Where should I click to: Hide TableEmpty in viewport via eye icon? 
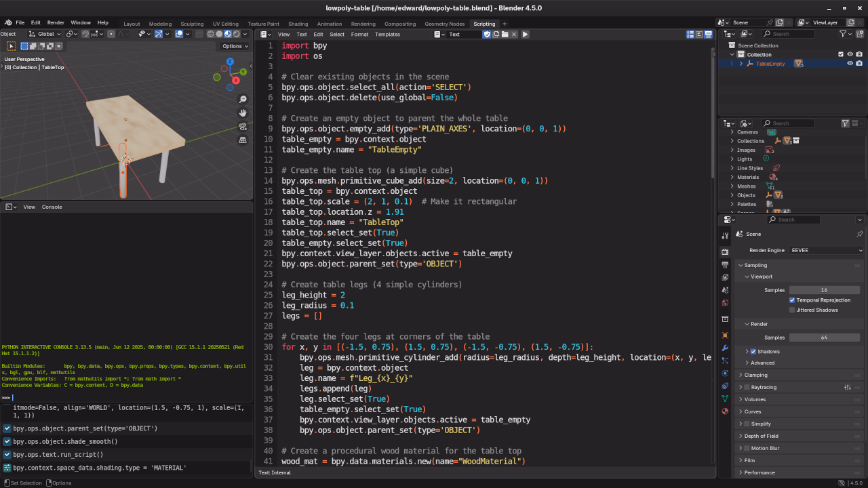click(x=850, y=64)
